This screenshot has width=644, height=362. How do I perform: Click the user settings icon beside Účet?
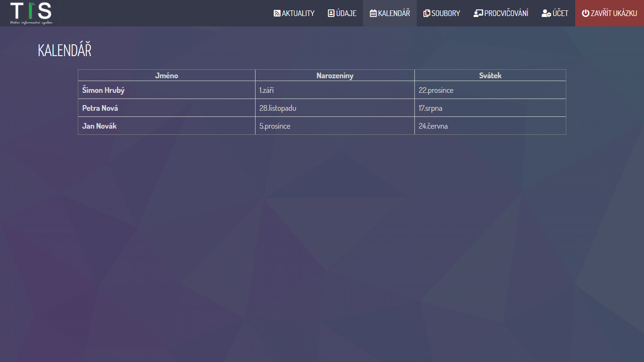546,13
